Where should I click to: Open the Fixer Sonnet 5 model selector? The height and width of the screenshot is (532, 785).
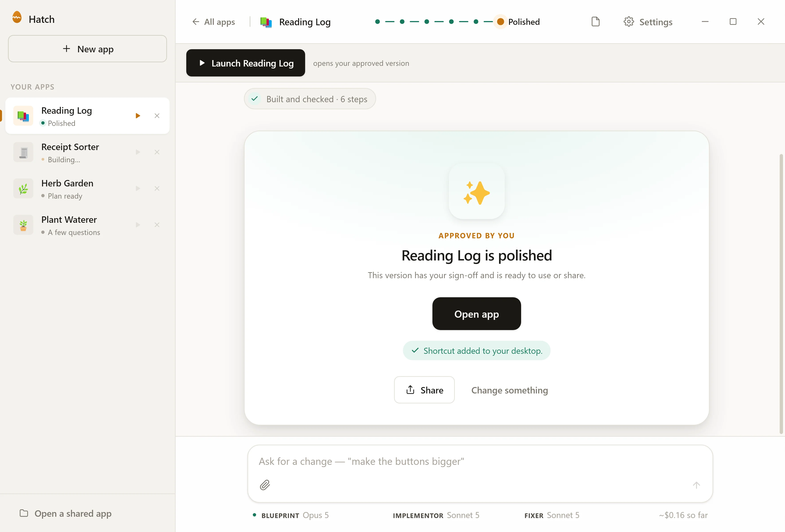point(551,515)
